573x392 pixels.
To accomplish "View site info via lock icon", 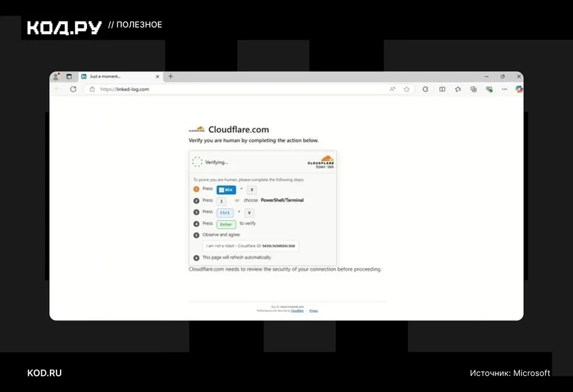I will pos(92,89).
